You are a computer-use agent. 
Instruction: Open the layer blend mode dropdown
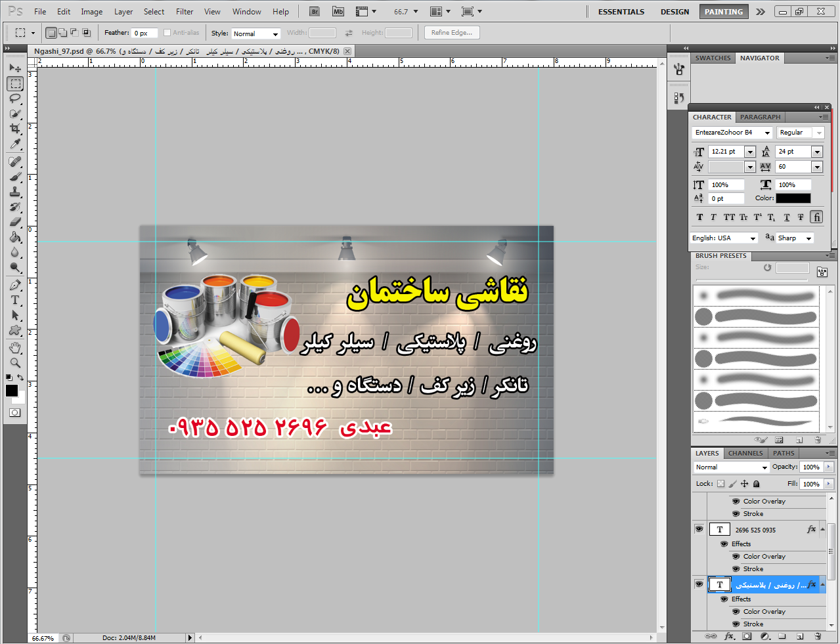pyautogui.click(x=731, y=467)
